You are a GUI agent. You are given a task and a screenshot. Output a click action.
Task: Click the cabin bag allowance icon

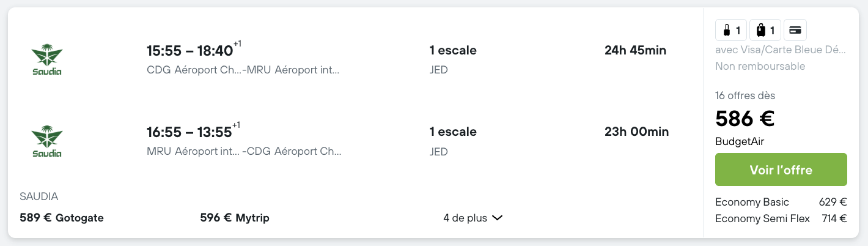[731, 30]
